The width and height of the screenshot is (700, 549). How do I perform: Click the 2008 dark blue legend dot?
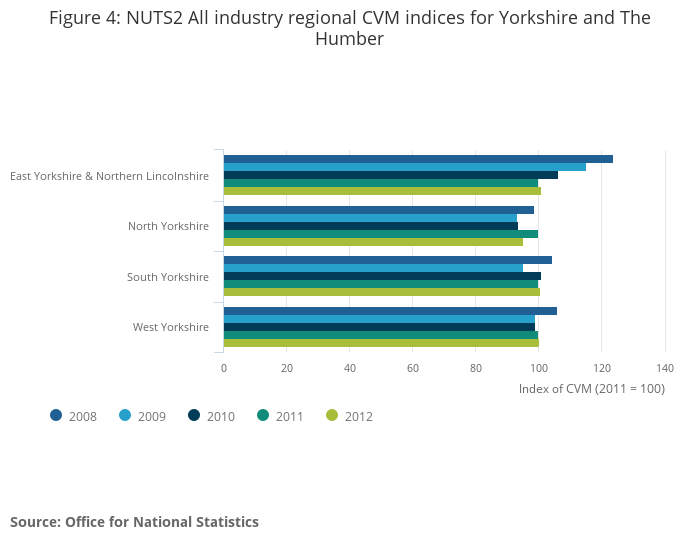[x=56, y=415]
